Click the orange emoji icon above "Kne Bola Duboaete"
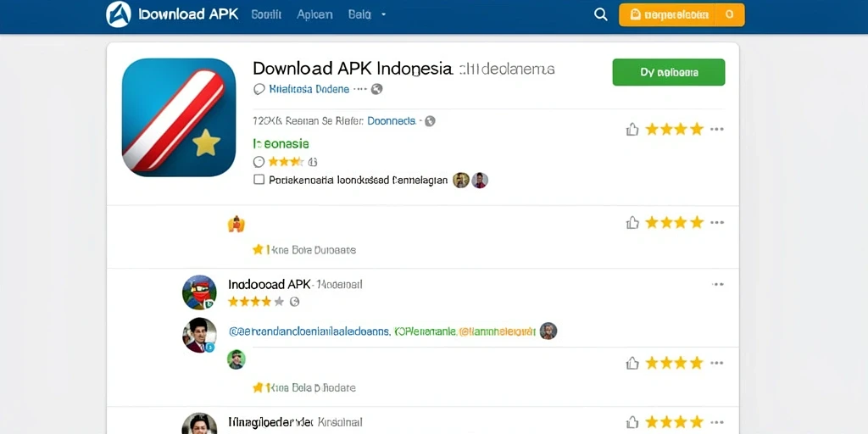 pyautogui.click(x=236, y=224)
